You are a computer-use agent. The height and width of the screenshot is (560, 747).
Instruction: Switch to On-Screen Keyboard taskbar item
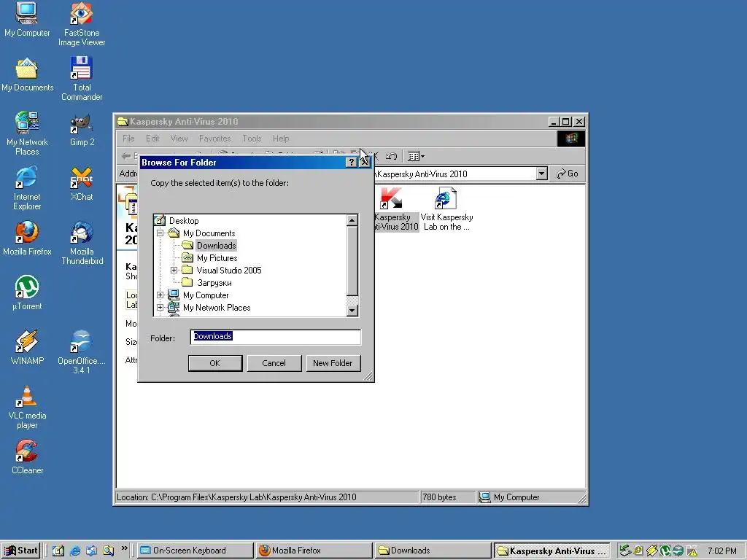196,551
